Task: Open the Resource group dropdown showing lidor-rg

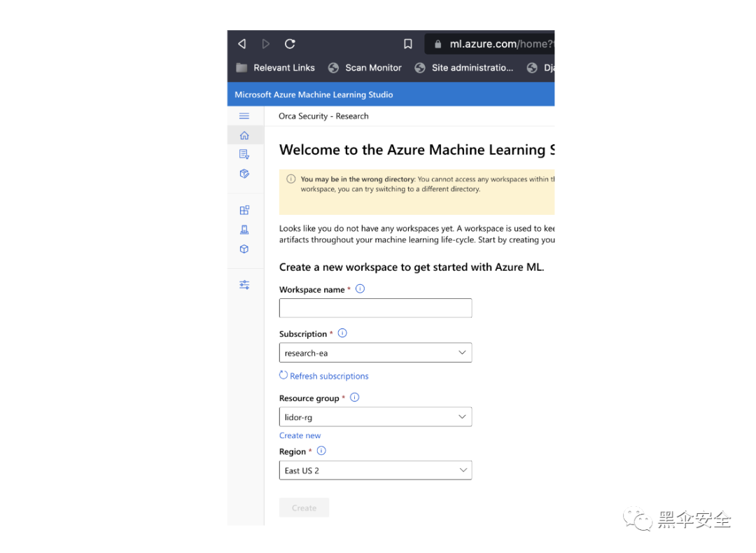Action: click(x=376, y=417)
